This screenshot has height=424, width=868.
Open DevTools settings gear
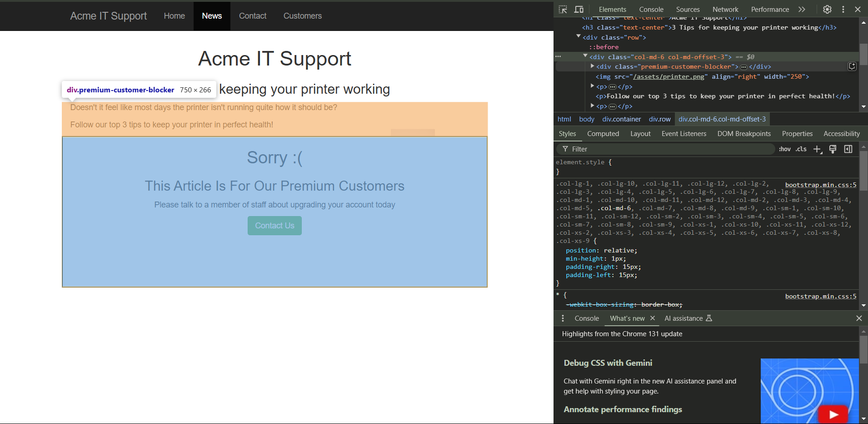[827, 10]
